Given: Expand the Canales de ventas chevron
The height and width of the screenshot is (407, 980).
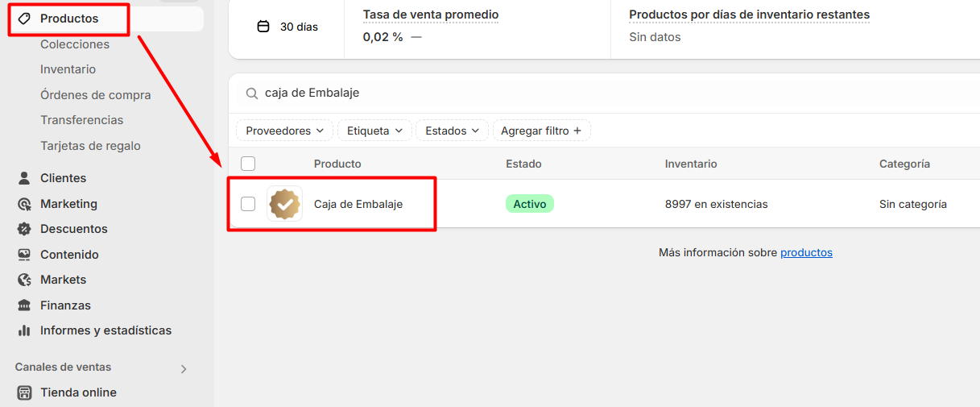Looking at the screenshot, I should [184, 369].
